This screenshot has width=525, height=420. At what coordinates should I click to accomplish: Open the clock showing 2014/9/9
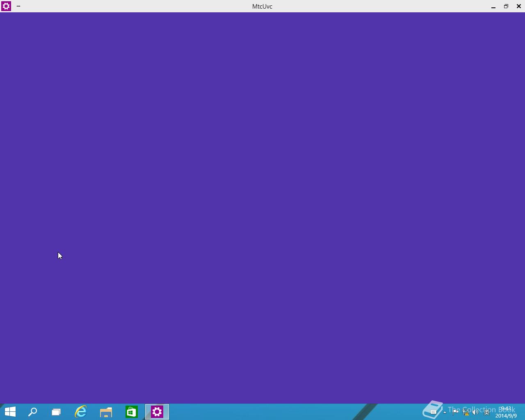[506, 412]
